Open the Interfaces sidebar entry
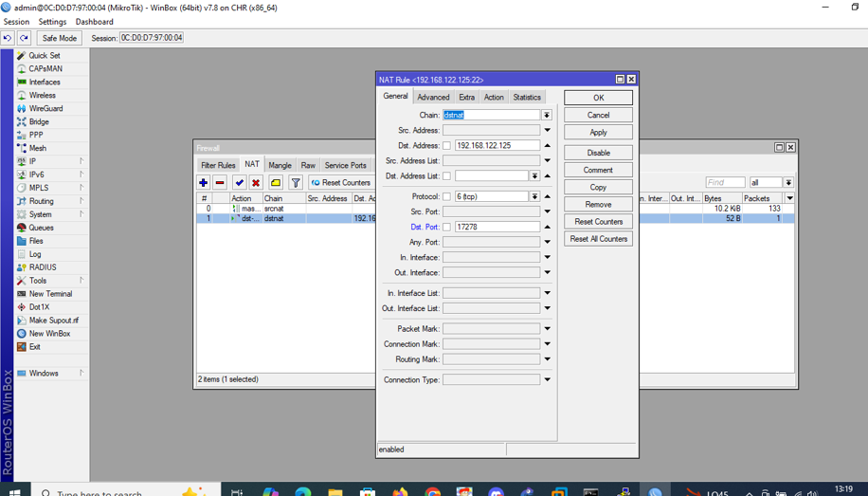 45,82
